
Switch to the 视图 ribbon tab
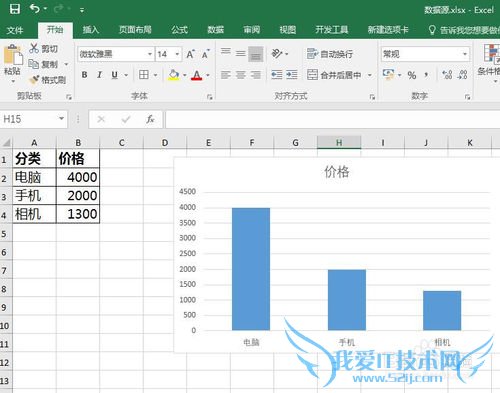[287, 30]
